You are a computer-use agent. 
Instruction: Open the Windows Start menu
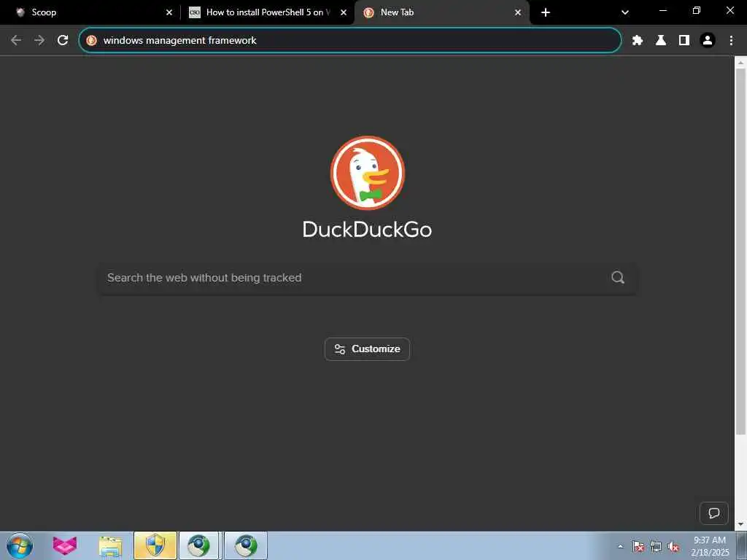point(20,545)
